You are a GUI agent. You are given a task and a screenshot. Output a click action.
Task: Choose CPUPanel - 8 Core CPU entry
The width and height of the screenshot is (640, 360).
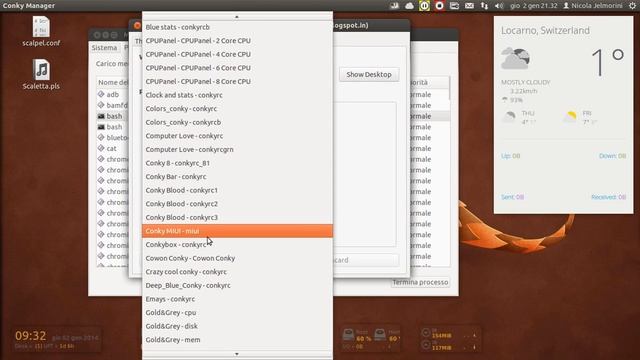pos(237,81)
